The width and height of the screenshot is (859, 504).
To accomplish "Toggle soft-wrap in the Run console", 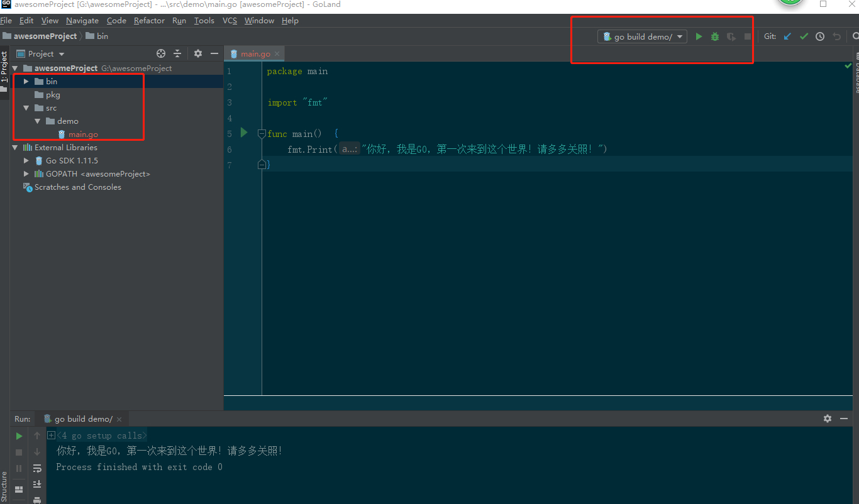I will pos(37,468).
